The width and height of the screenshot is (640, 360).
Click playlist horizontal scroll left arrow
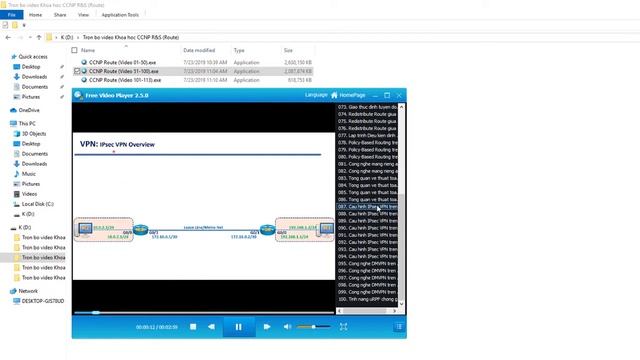click(340, 311)
